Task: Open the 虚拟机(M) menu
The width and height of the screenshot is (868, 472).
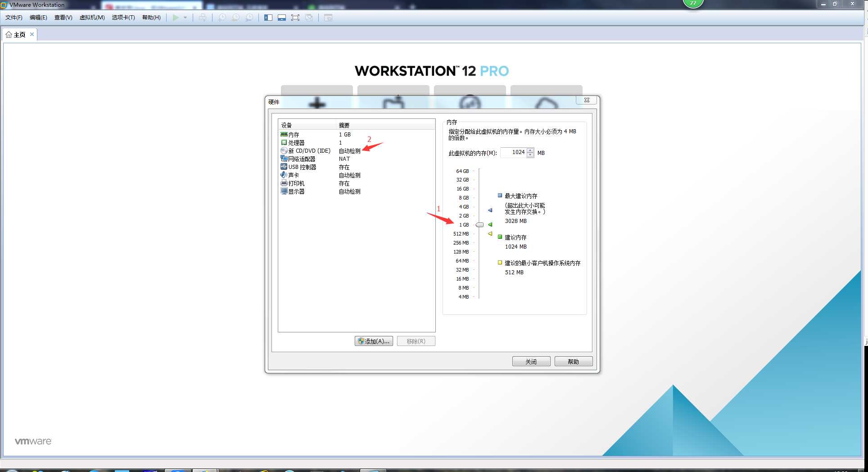Action: 92,18
